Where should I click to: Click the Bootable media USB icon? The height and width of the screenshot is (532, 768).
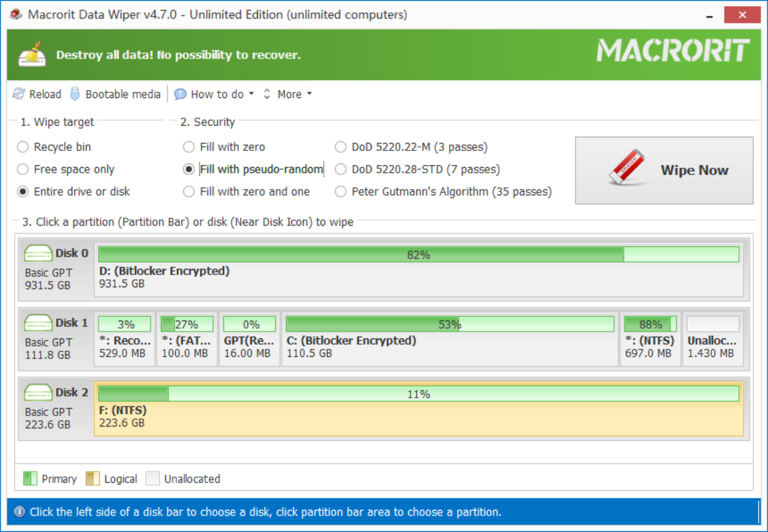click(x=75, y=94)
